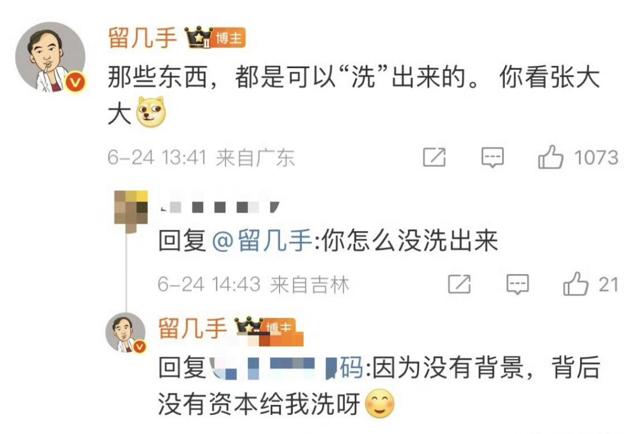Click the top 留几手 username
640x434 pixels.
pyautogui.click(x=142, y=38)
